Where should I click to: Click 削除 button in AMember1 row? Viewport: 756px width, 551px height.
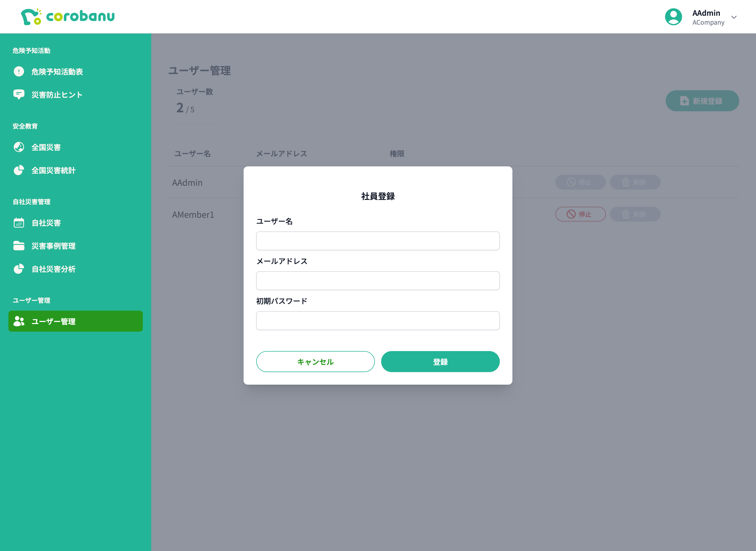point(635,214)
